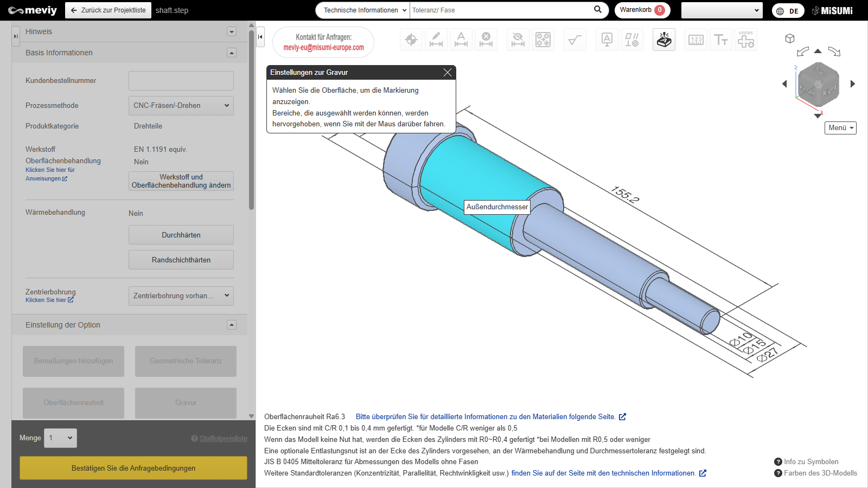Click the rotate clockwise curved arrow
Viewport: 868px width, 488px height.
[834, 52]
